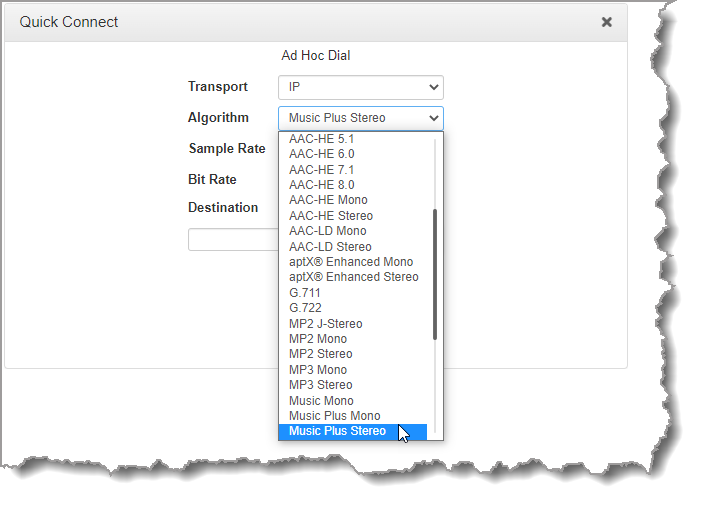This screenshot has height=508, width=707.
Task: Pick AAC-HE 7.1 in the algorithm list
Action: point(322,170)
